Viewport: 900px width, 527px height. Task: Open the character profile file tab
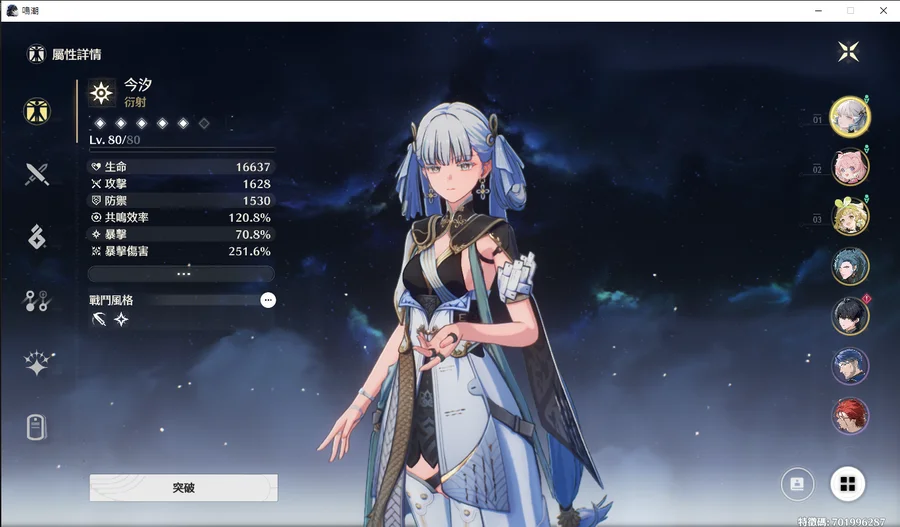tap(36, 427)
